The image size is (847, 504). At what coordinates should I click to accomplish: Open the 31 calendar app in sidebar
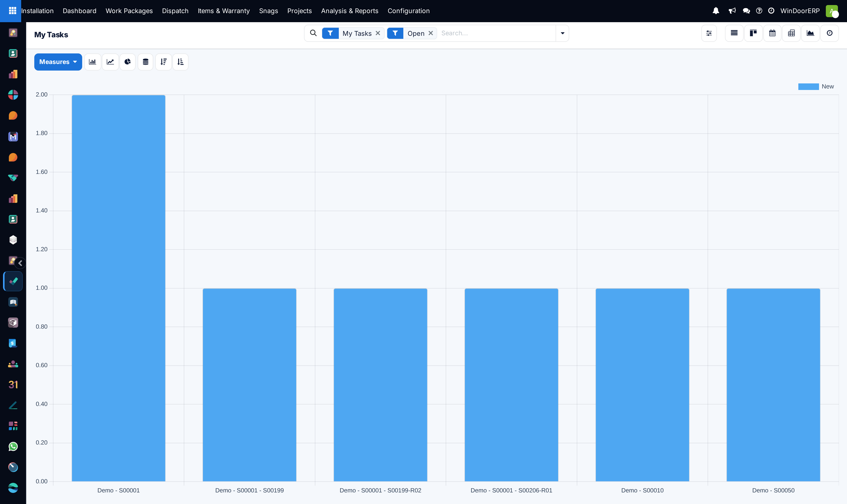tap(13, 385)
